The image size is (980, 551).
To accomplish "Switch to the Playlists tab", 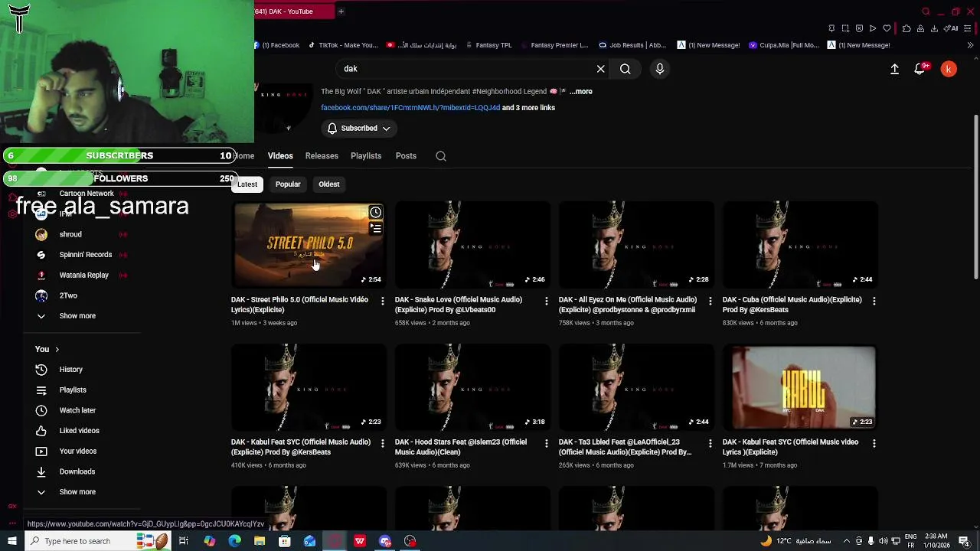I will click(x=366, y=156).
